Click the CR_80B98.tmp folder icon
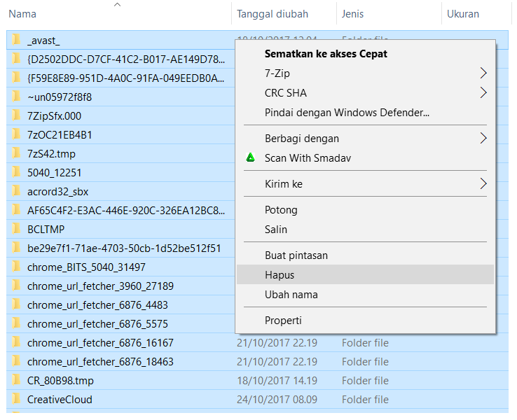The image size is (517, 420). (17, 381)
